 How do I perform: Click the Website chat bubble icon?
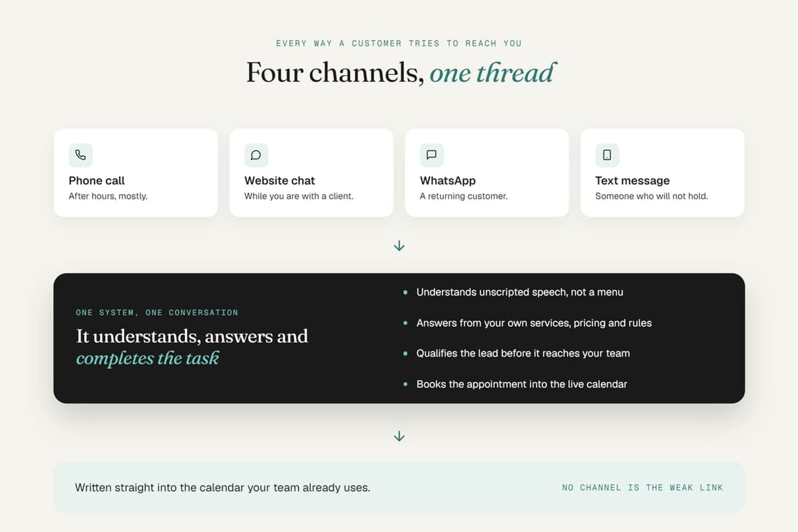[x=256, y=155]
